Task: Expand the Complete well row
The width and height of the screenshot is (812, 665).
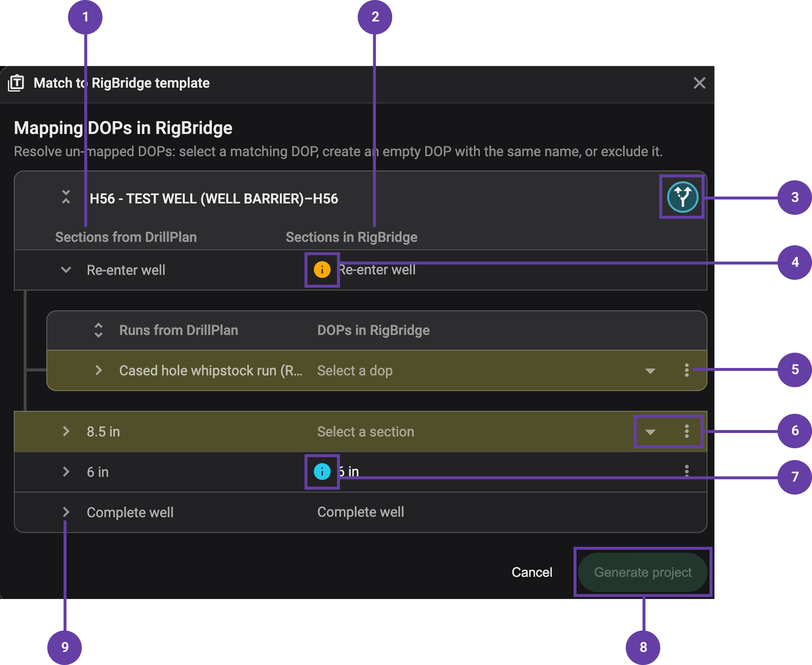Action: [x=66, y=512]
